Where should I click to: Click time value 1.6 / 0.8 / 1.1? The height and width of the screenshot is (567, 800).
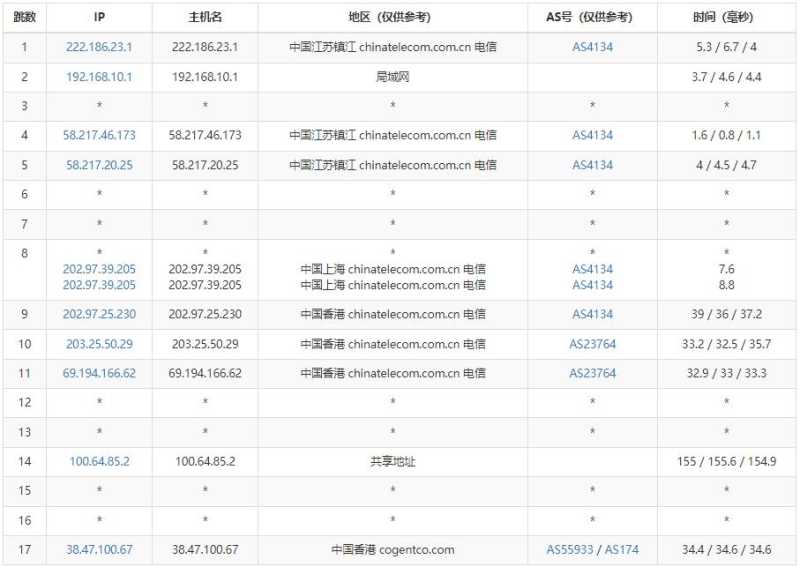726,135
